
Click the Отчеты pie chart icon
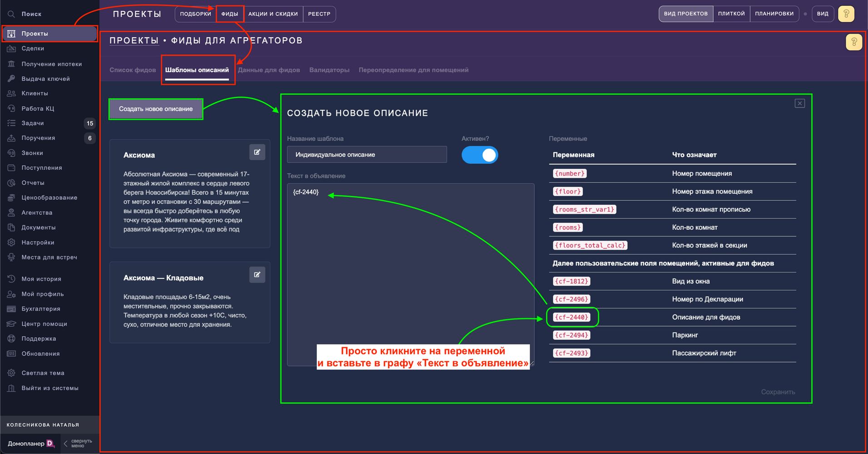(11, 183)
